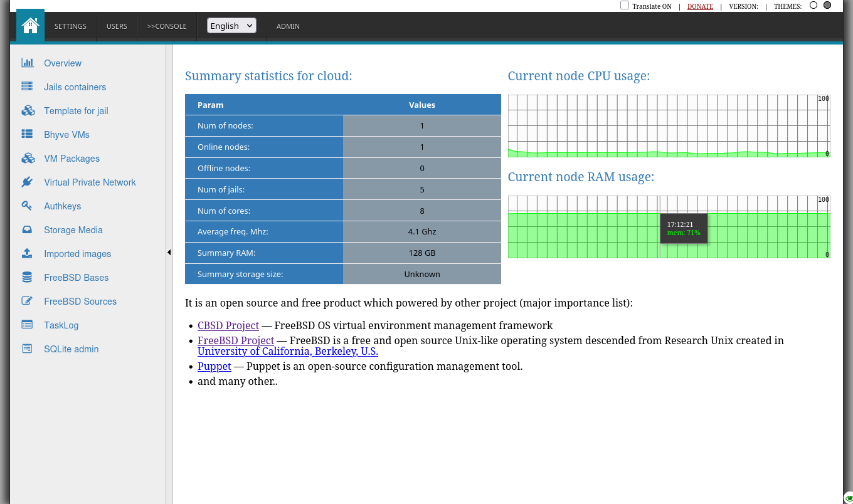
Task: Select the Bhyve VMs icon
Action: (28, 134)
